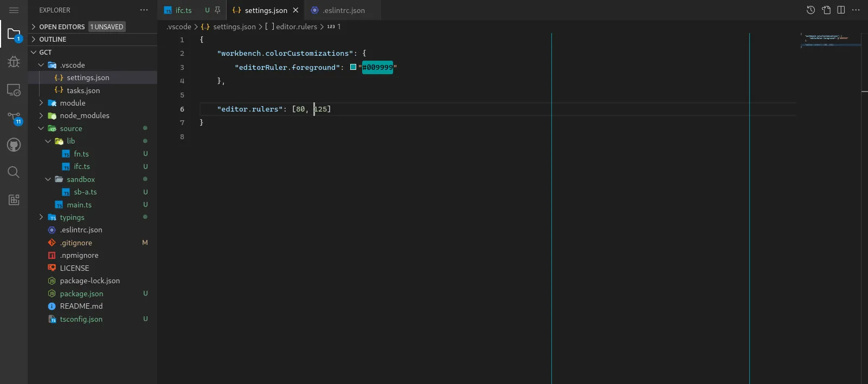This screenshot has width=868, height=384.
Task: Split the editor to the right
Action: tap(841, 10)
